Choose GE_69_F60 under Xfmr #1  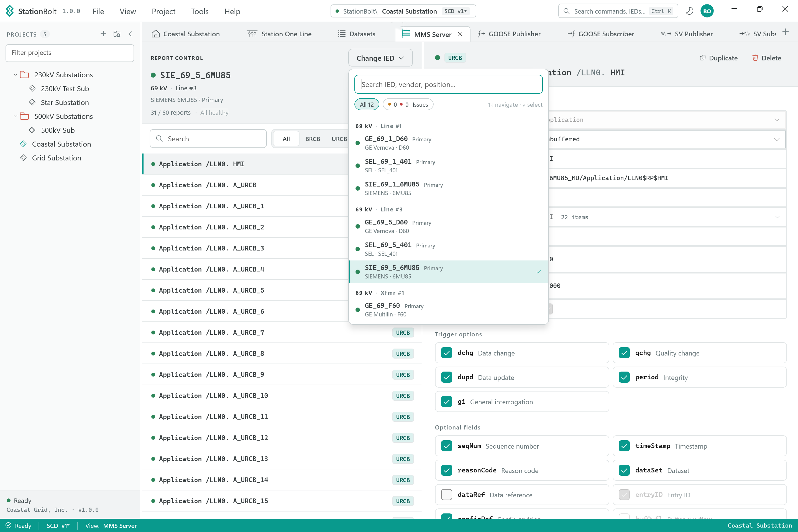point(449,310)
